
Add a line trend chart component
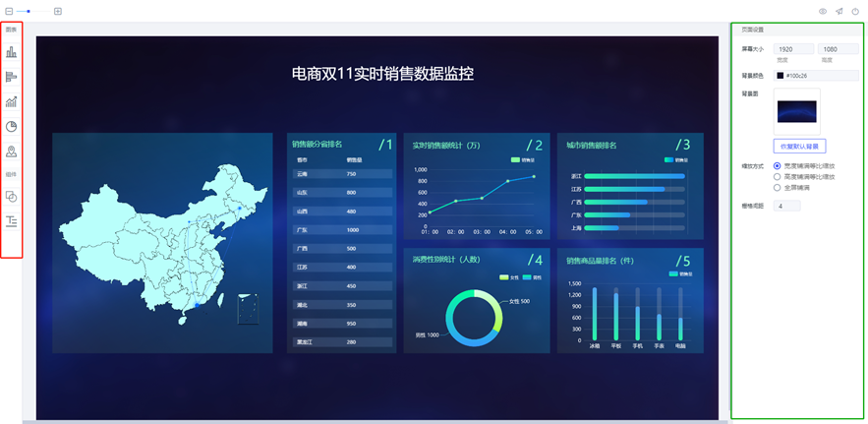pos(12,101)
